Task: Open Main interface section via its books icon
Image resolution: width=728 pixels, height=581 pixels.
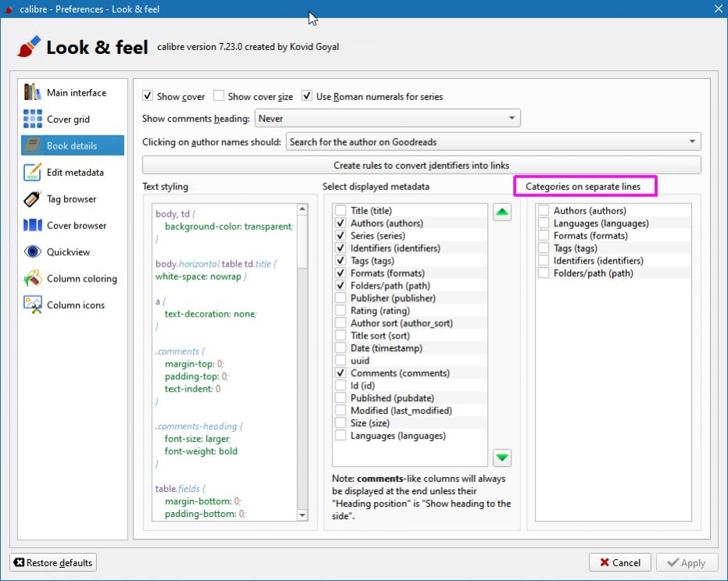Action: [x=32, y=92]
